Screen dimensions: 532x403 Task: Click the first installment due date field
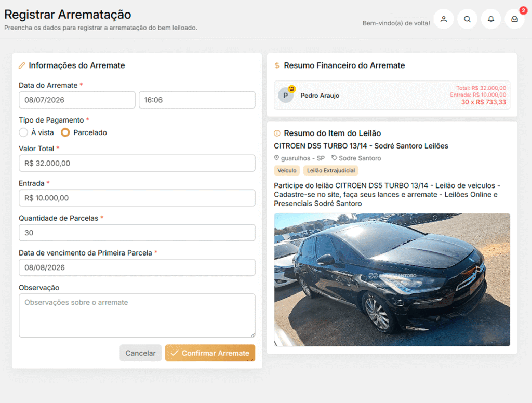[x=137, y=267]
